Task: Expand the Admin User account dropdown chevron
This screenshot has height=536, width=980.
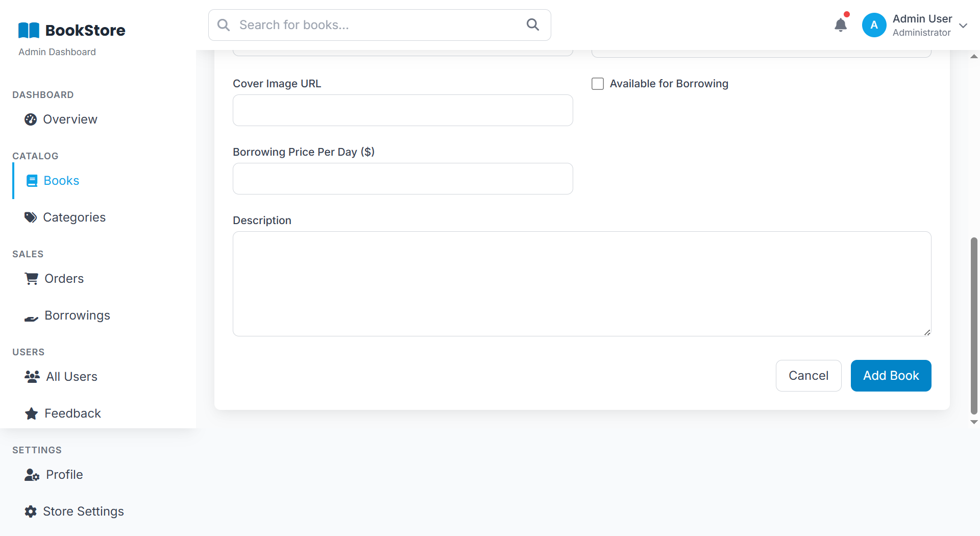Action: click(x=963, y=26)
